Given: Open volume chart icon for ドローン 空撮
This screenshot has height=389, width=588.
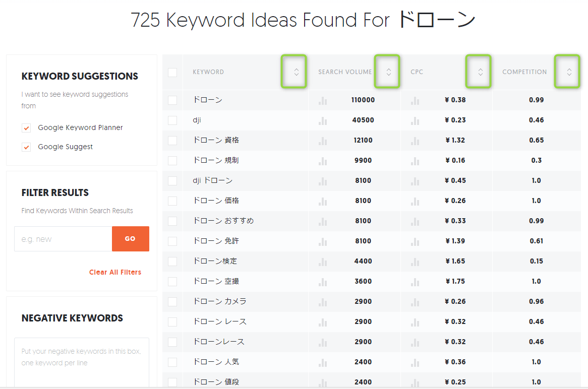Looking at the screenshot, I should tap(323, 282).
